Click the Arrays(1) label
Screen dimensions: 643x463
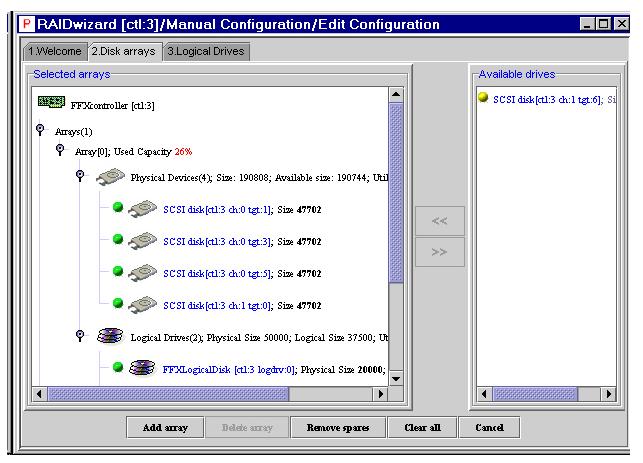[73, 132]
